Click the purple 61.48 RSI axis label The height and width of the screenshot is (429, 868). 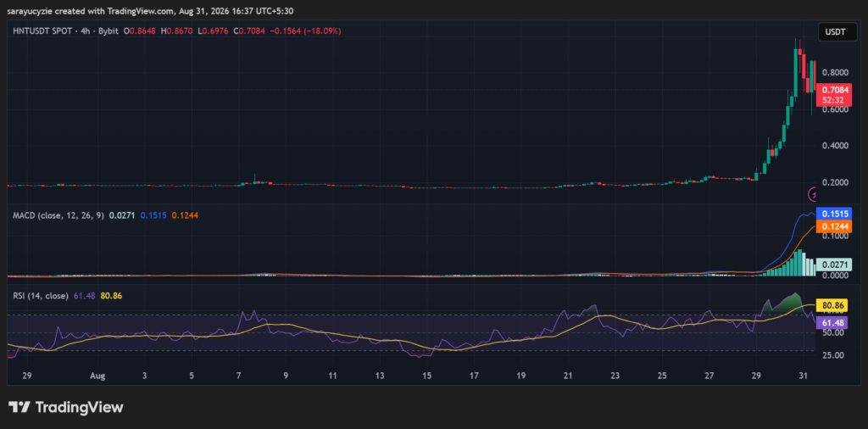pyautogui.click(x=832, y=322)
